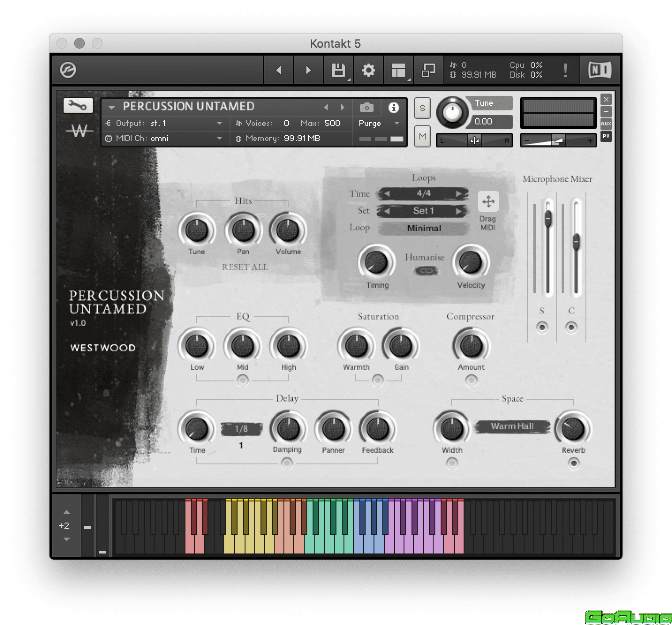Screen dimensions: 672x625
Task: Click the Warm Hall reverb selector
Action: tap(512, 426)
